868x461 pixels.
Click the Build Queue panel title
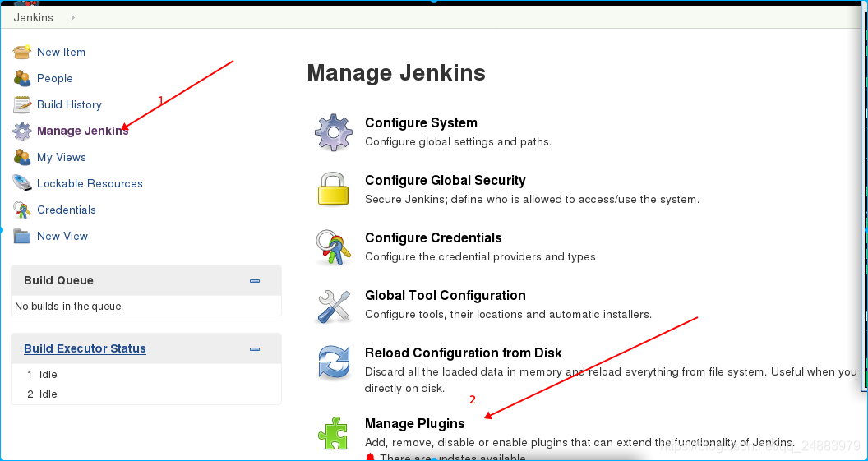58,280
